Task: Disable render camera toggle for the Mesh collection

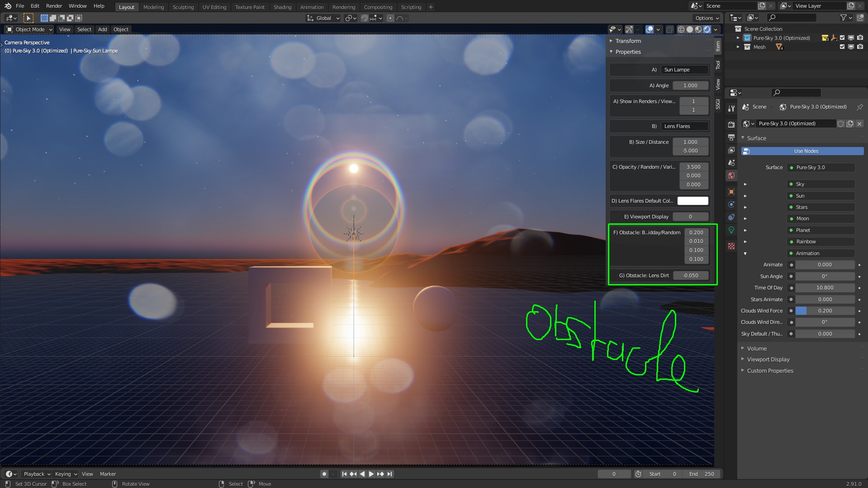Action: 860,47
